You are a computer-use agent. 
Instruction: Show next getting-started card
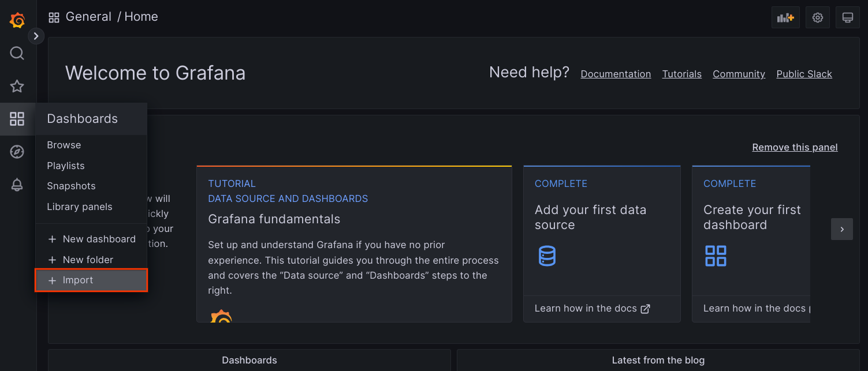point(841,229)
